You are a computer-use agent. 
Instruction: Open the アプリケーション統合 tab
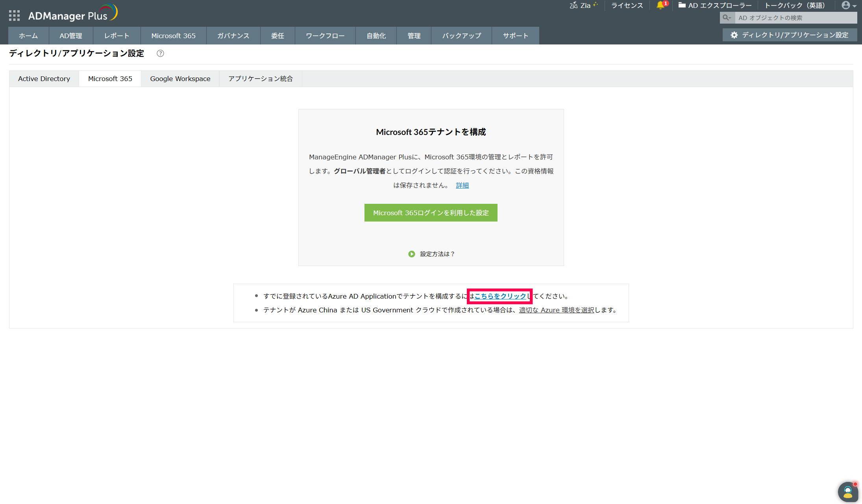[x=261, y=79]
